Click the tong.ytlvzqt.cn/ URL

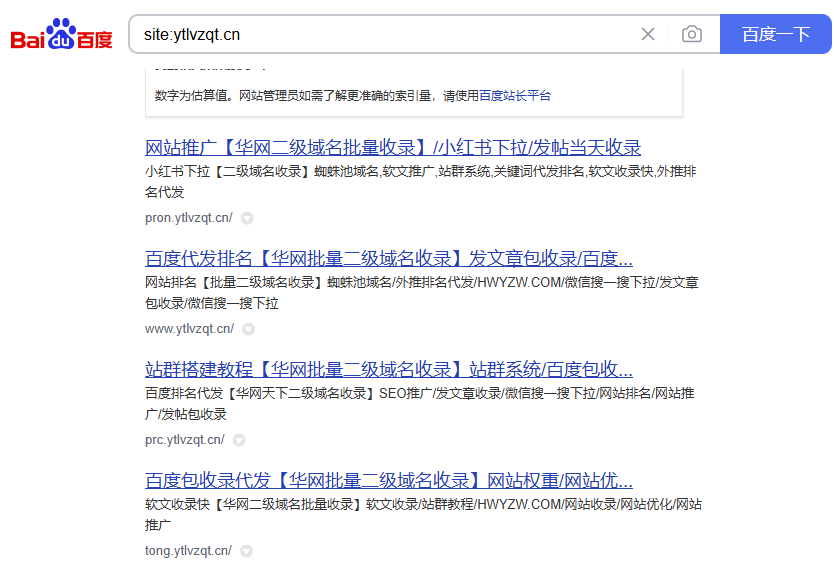click(188, 551)
